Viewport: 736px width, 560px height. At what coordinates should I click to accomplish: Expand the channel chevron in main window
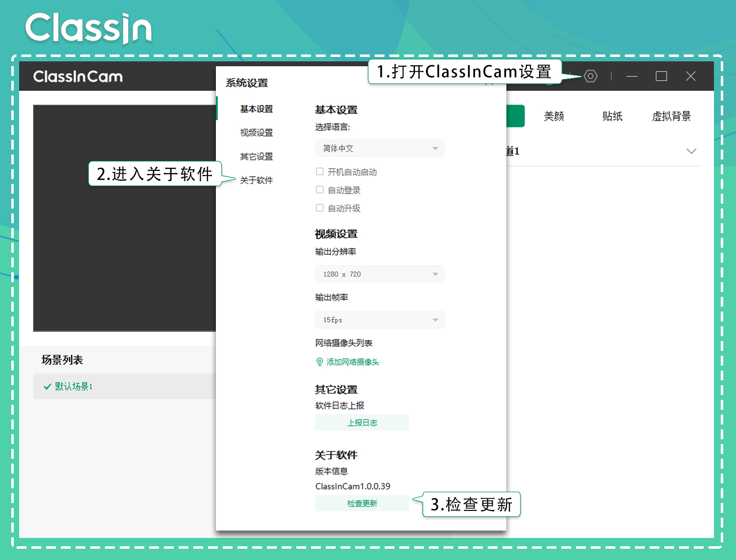click(x=691, y=151)
